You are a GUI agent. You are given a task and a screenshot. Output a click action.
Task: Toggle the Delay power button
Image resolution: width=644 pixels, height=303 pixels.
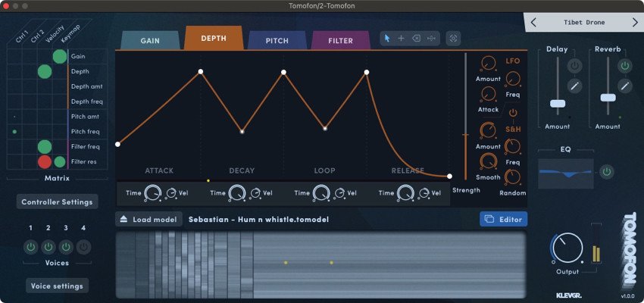[575, 66]
